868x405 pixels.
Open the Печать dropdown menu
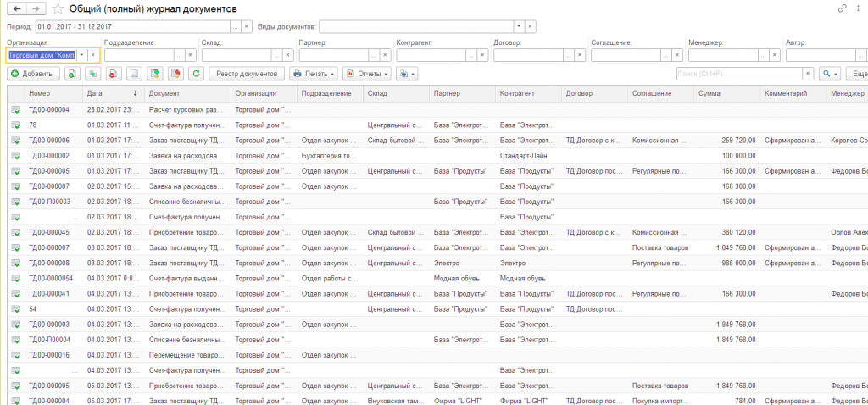(x=314, y=73)
